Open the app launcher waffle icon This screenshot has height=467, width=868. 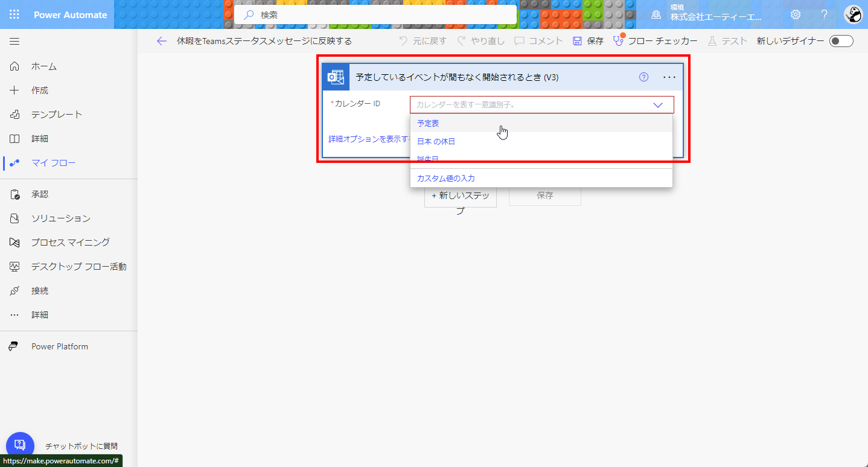pos(14,14)
